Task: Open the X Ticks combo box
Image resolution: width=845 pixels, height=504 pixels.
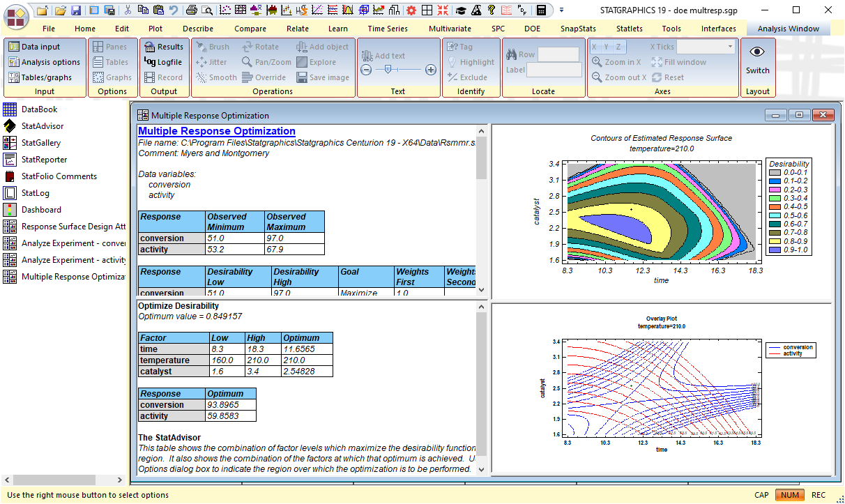Action: tap(706, 47)
